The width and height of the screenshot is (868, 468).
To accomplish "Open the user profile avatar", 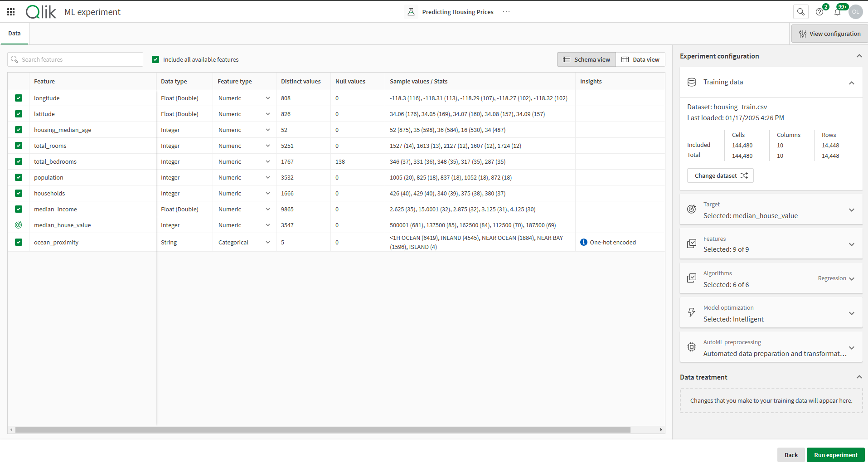I will [855, 12].
